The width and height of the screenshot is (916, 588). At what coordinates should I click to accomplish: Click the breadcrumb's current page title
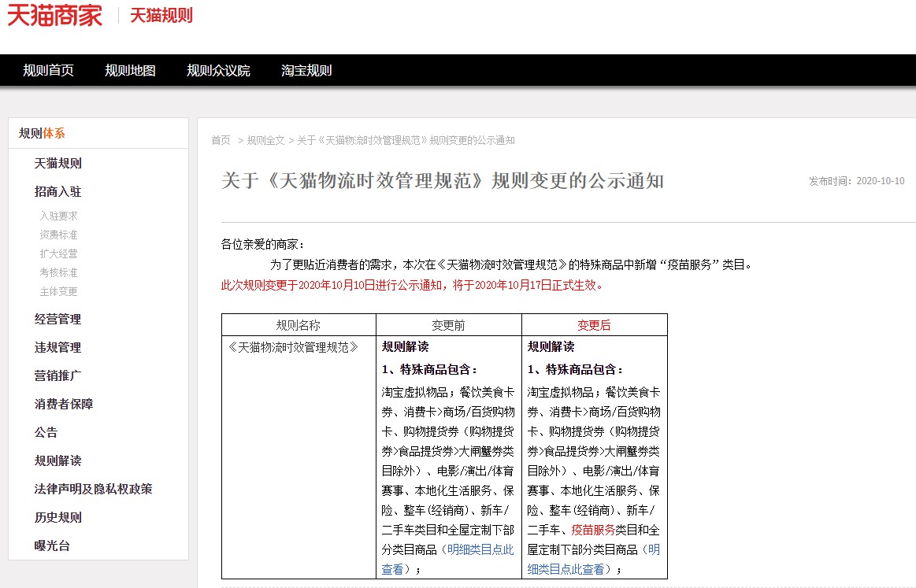pyautogui.click(x=406, y=140)
